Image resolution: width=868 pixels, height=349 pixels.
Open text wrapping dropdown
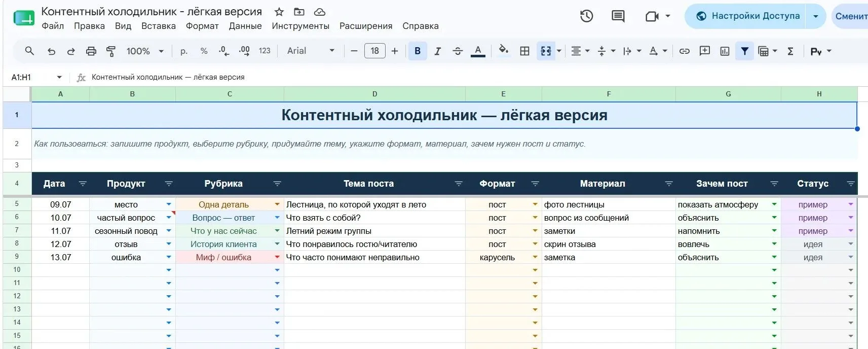pos(632,51)
